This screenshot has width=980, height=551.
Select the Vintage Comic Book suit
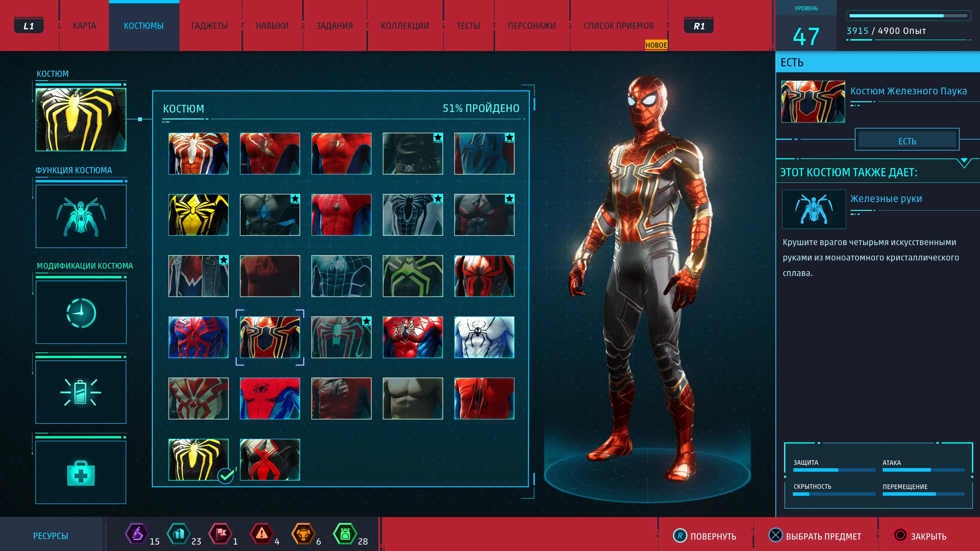(x=270, y=398)
